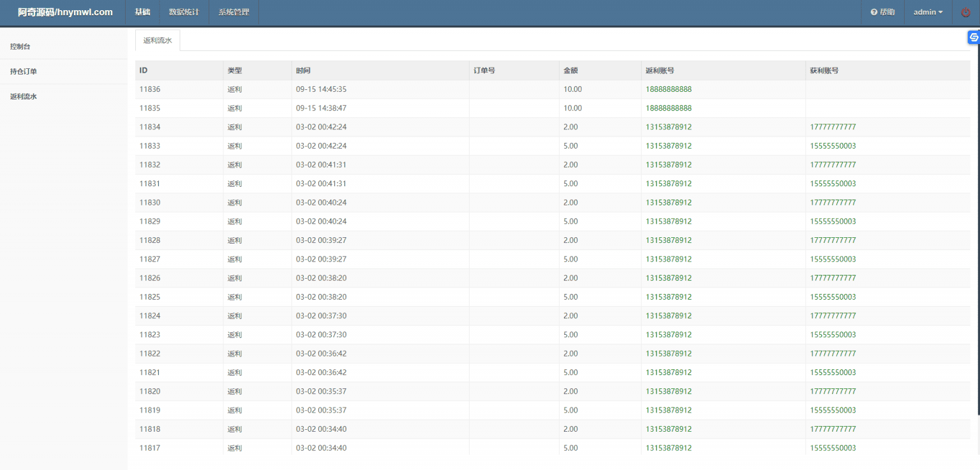Click the red power logout icon
Image resolution: width=980 pixels, height=470 pixels.
965,12
